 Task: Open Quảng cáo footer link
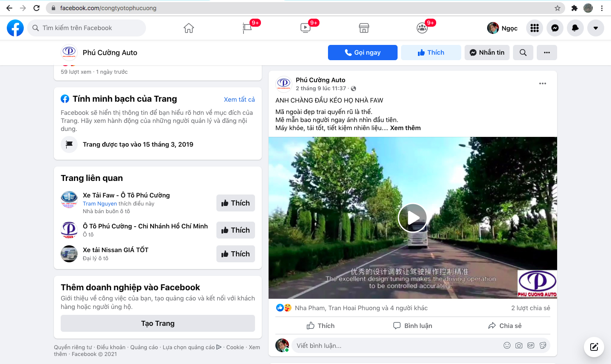(x=144, y=347)
